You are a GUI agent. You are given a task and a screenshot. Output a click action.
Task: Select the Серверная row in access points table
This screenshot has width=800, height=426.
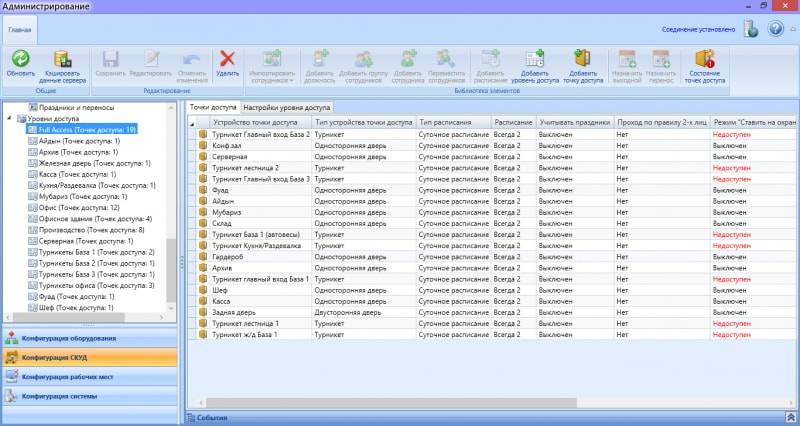231,156
